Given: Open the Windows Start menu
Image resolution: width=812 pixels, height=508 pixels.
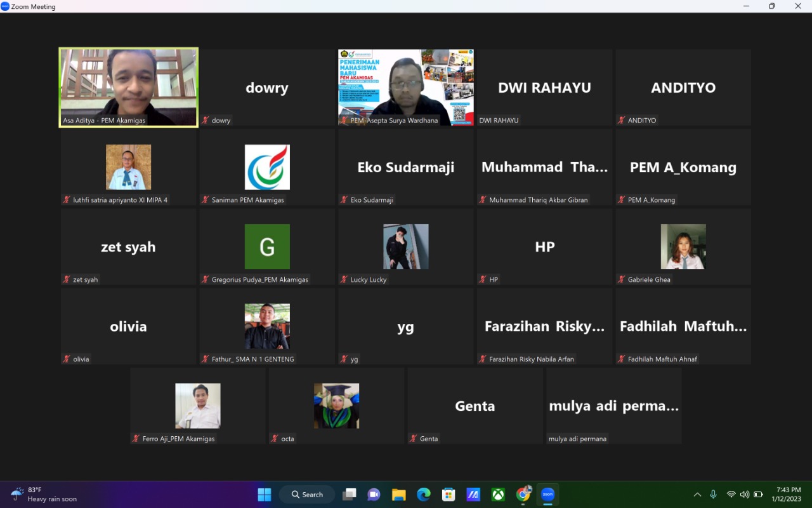Looking at the screenshot, I should (x=265, y=494).
